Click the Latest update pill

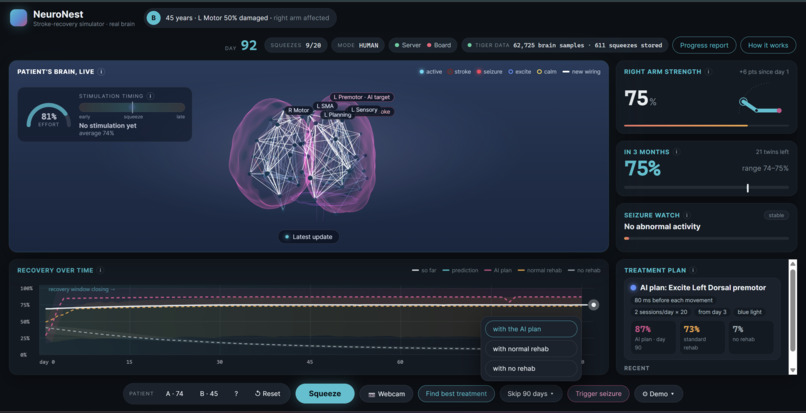[x=308, y=237]
